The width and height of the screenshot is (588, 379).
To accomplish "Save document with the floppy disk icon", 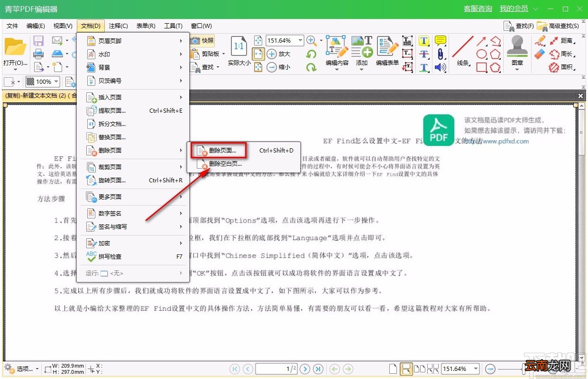I will click(38, 41).
